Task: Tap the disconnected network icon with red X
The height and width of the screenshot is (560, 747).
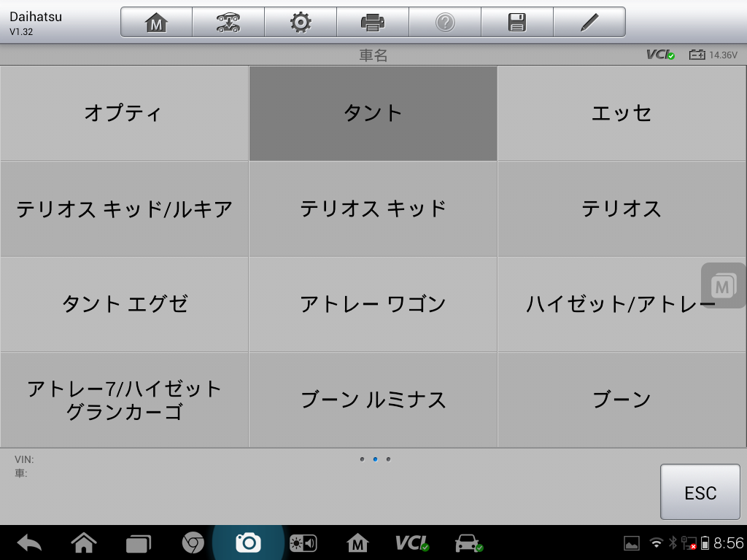Action: pos(689,543)
